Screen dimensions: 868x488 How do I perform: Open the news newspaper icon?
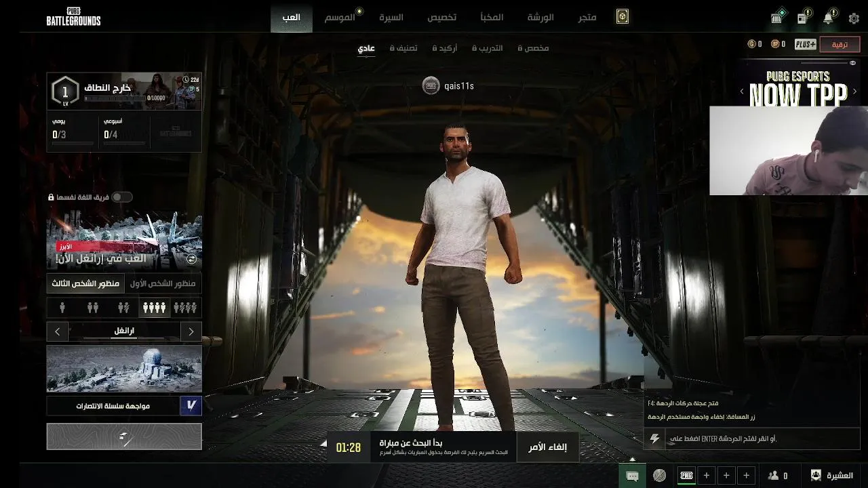click(804, 18)
